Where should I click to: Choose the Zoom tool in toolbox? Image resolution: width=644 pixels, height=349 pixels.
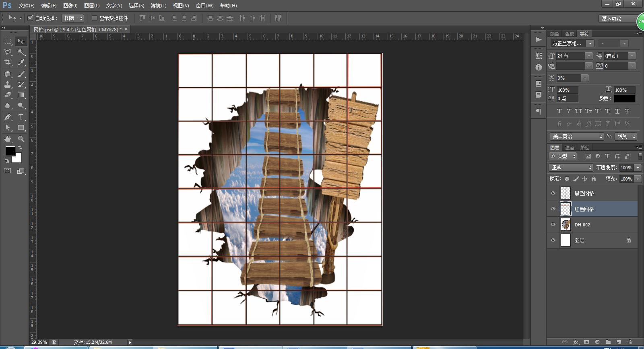[x=21, y=139]
